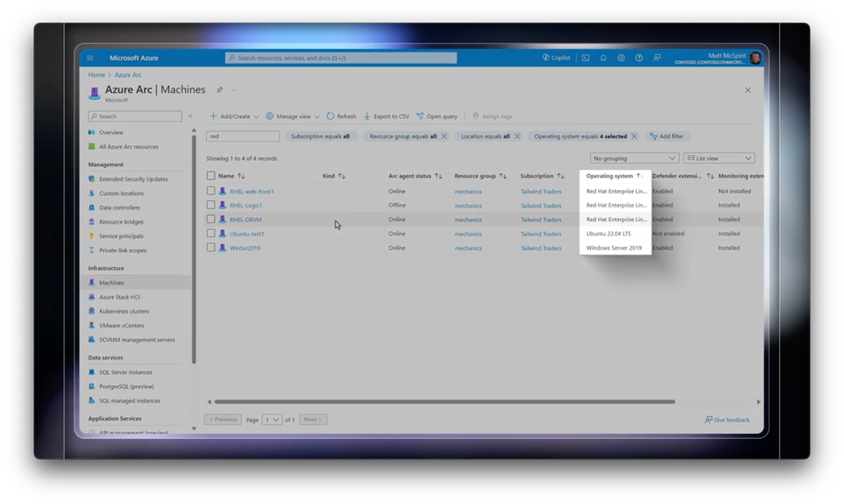The height and width of the screenshot is (504, 844).
Task: Click the Azure Arc breadcrumb link
Action: click(x=128, y=75)
